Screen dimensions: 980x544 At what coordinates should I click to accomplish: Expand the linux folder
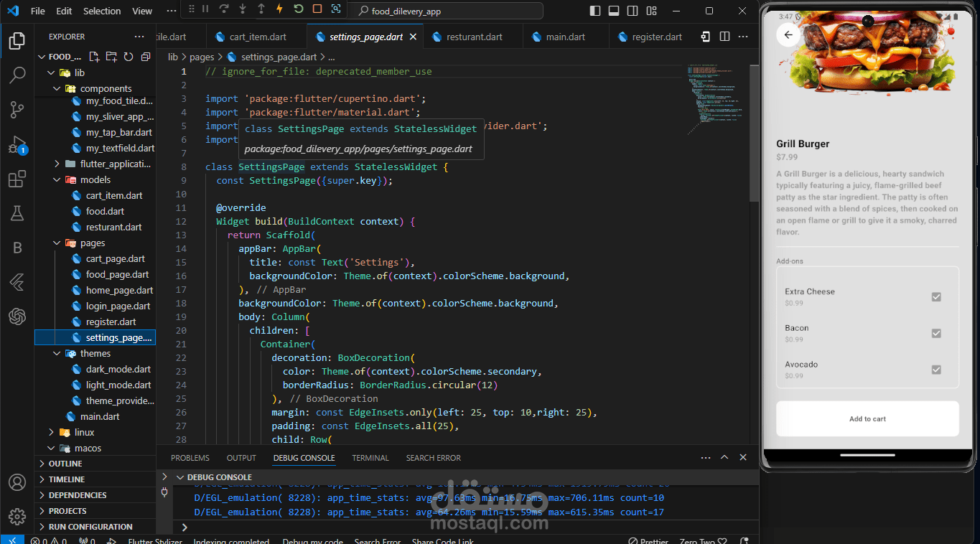(51, 432)
